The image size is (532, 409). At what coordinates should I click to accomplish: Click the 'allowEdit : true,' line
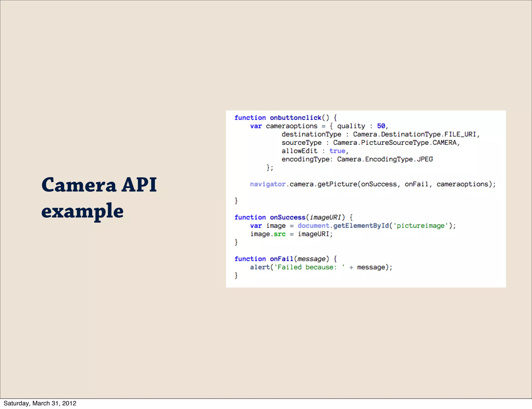coord(315,151)
